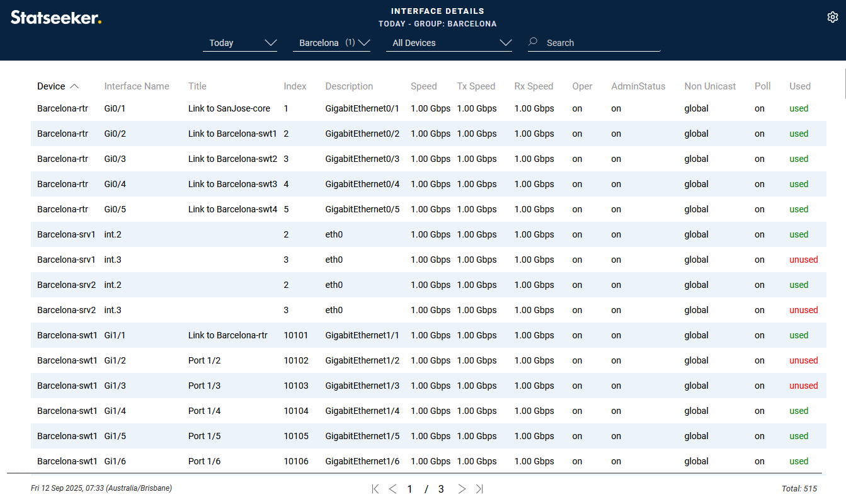Go to the next page
Viewport: 846px width, 504px height.
(462, 489)
